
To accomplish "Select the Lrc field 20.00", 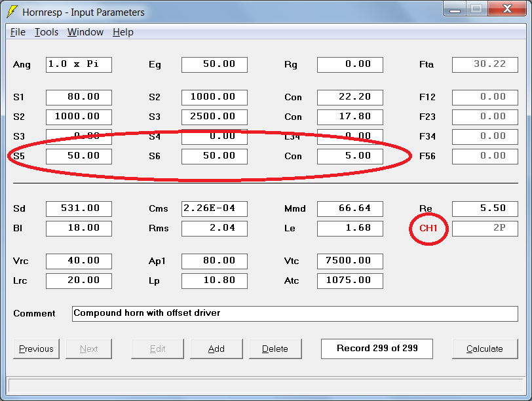I will coord(79,281).
